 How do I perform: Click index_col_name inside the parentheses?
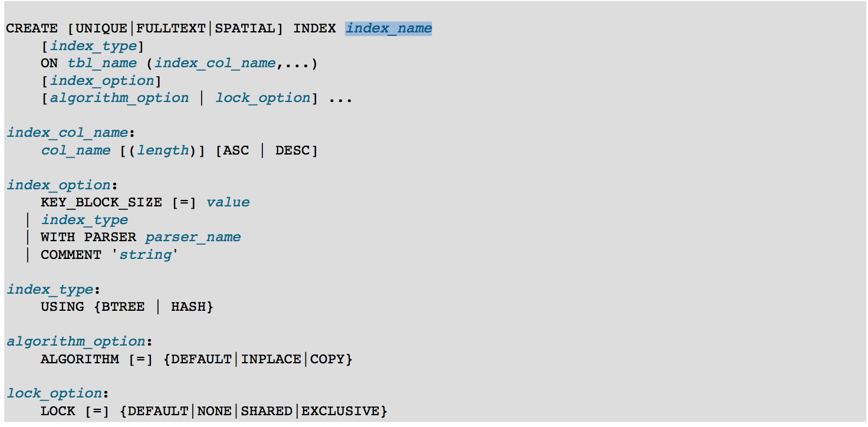click(215, 63)
